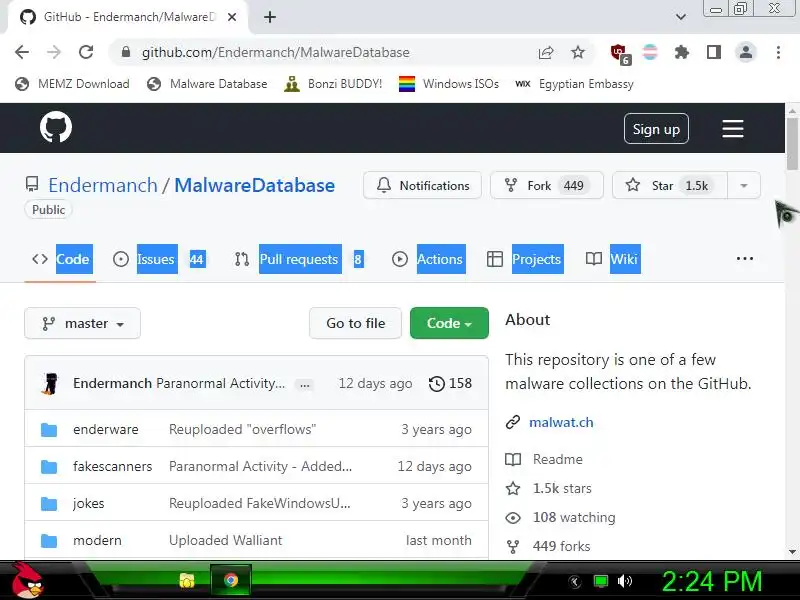This screenshot has width=800, height=600.
Task: Open the Star list dropdown arrow
Action: tap(744, 186)
